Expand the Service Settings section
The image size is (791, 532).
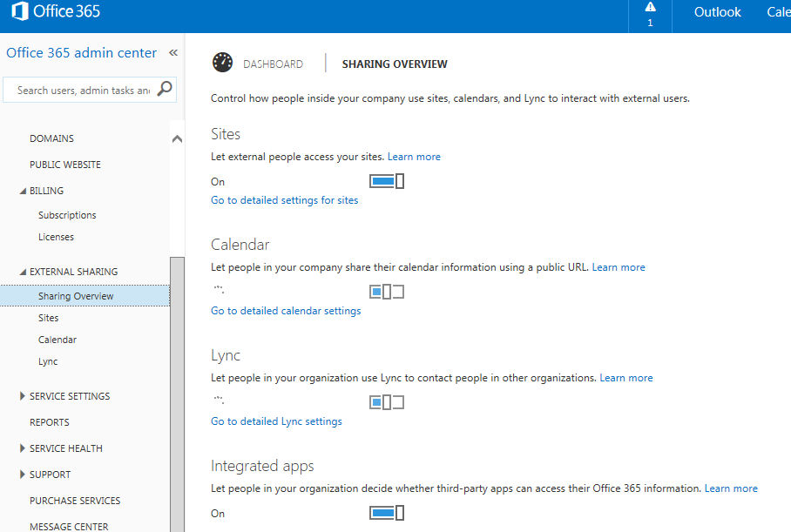click(x=22, y=396)
